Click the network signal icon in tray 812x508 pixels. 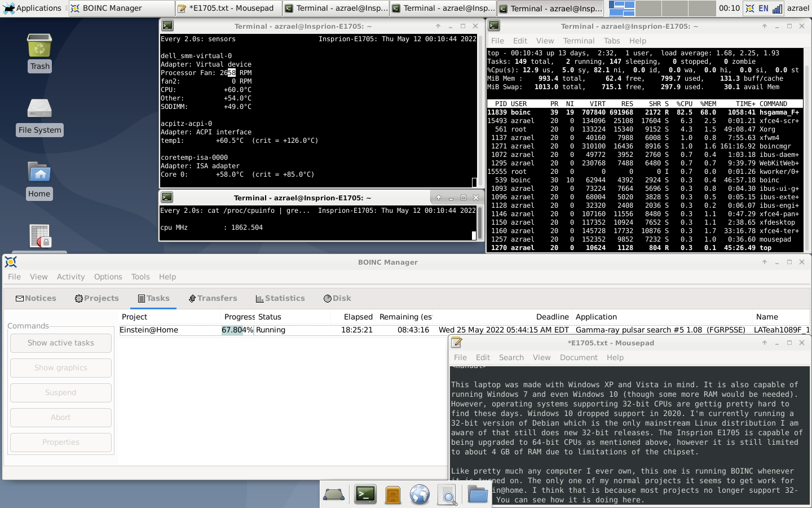pyautogui.click(x=777, y=8)
